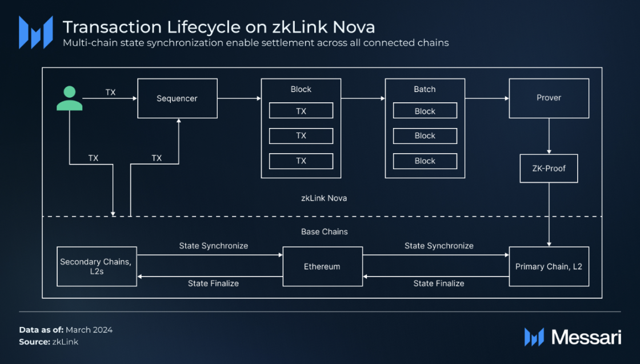The image size is (640, 364).
Task: Select "State Synchronize" between Ethereum and Primary Chain
Action: click(x=439, y=246)
